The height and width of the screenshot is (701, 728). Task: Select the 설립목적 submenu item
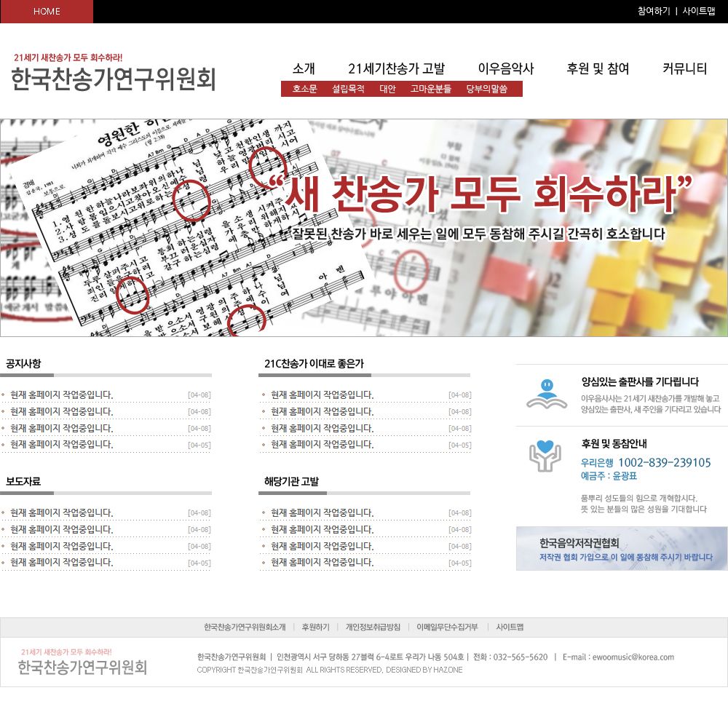pos(348,90)
